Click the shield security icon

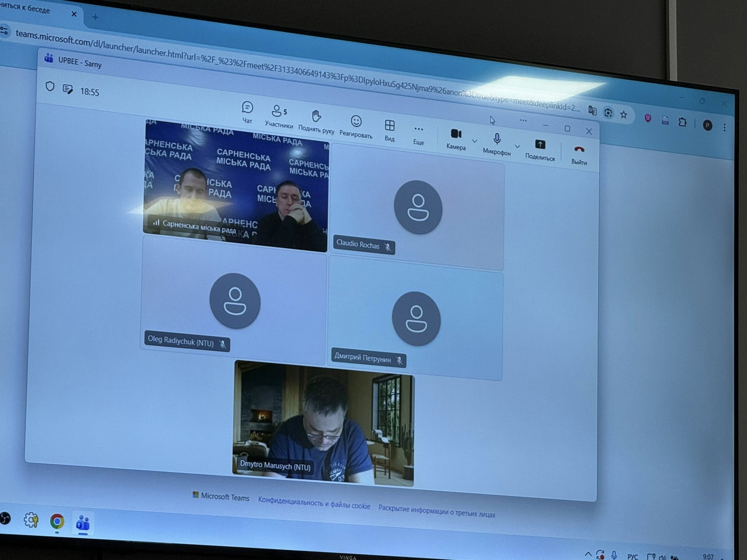point(50,86)
